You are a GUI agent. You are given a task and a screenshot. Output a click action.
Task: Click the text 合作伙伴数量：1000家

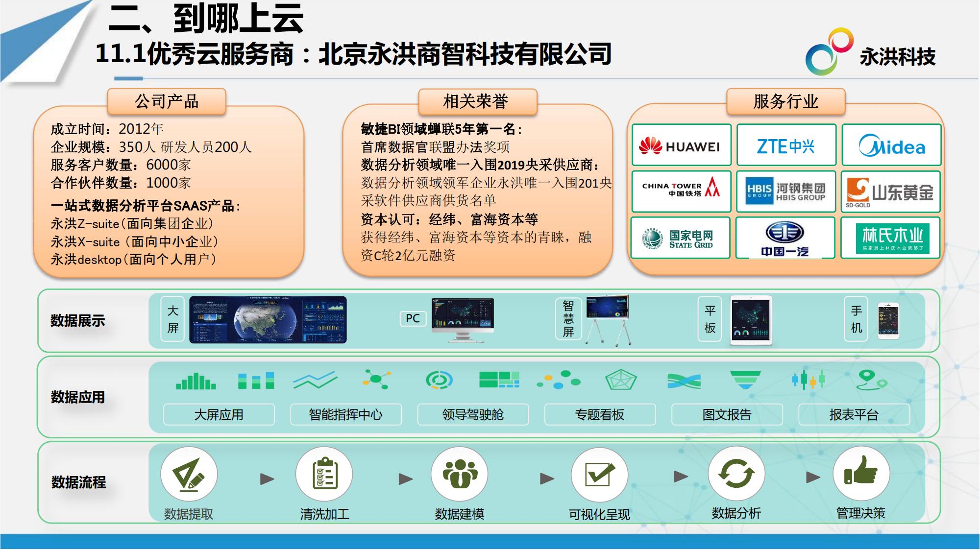click(x=121, y=183)
